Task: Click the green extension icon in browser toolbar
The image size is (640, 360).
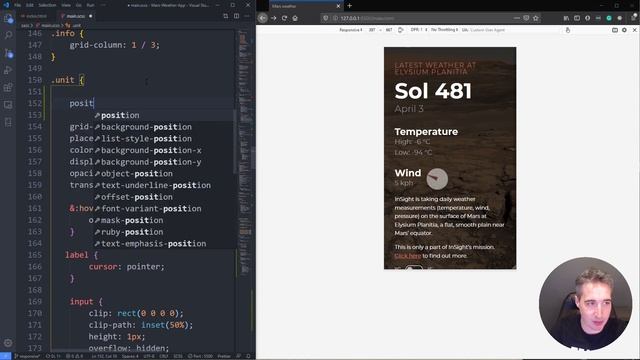Action: pos(609,18)
